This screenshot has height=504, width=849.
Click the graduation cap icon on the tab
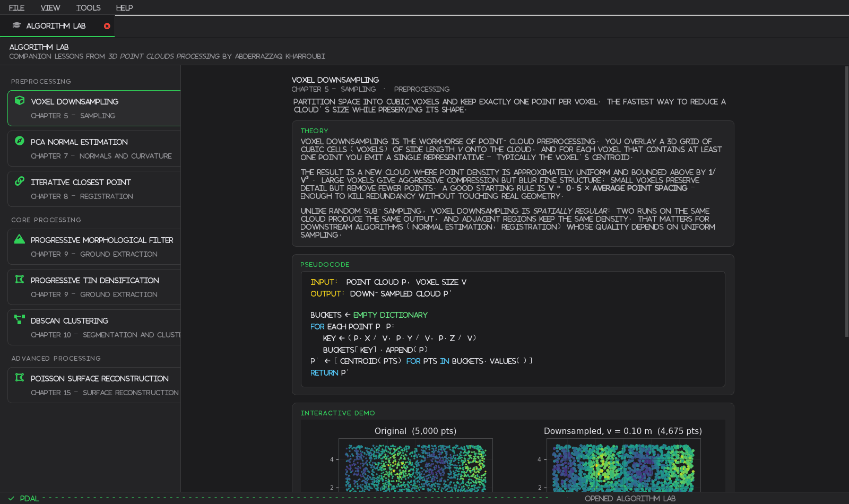click(16, 25)
